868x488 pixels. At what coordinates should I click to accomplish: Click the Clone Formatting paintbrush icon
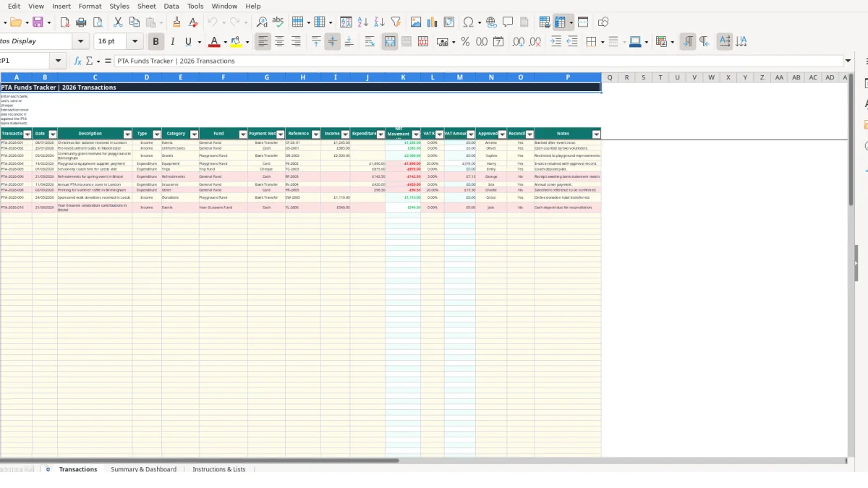[x=176, y=22]
